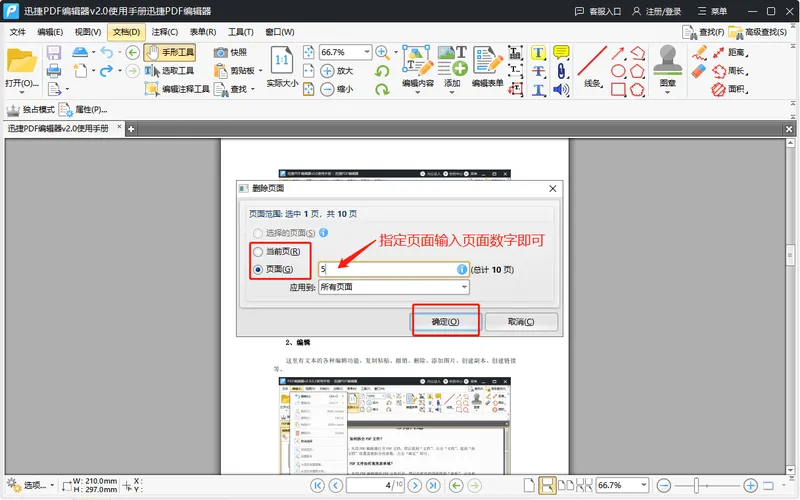Open the Apply To (应用到) dropdown
Viewport: 800px width, 500px height.
394,287
